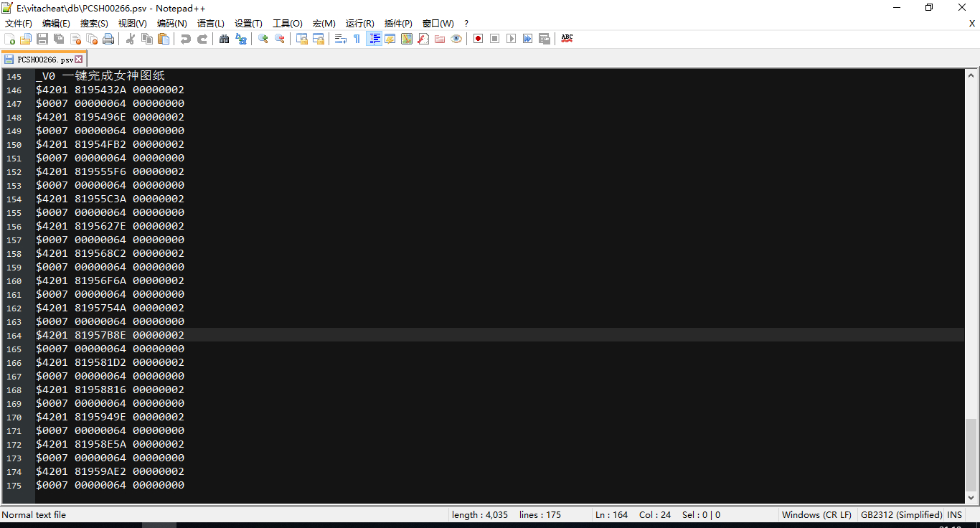Click code text 8195432A on line 146
Image resolution: width=980 pixels, height=528 pixels.
tap(100, 90)
